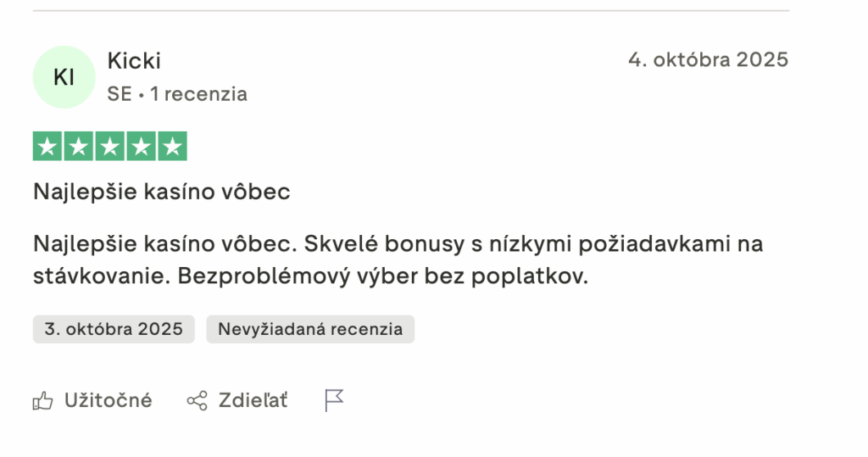Image resolution: width=868 pixels, height=457 pixels.
Task: Click the fifth (last) rating star
Action: [x=172, y=147]
